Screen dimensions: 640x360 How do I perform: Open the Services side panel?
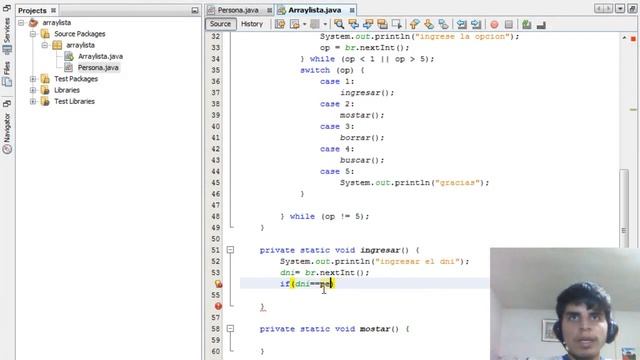coord(7,35)
